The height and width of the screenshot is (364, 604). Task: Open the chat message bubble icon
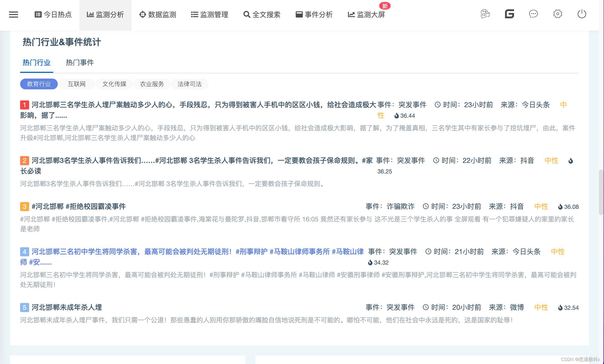coord(533,14)
